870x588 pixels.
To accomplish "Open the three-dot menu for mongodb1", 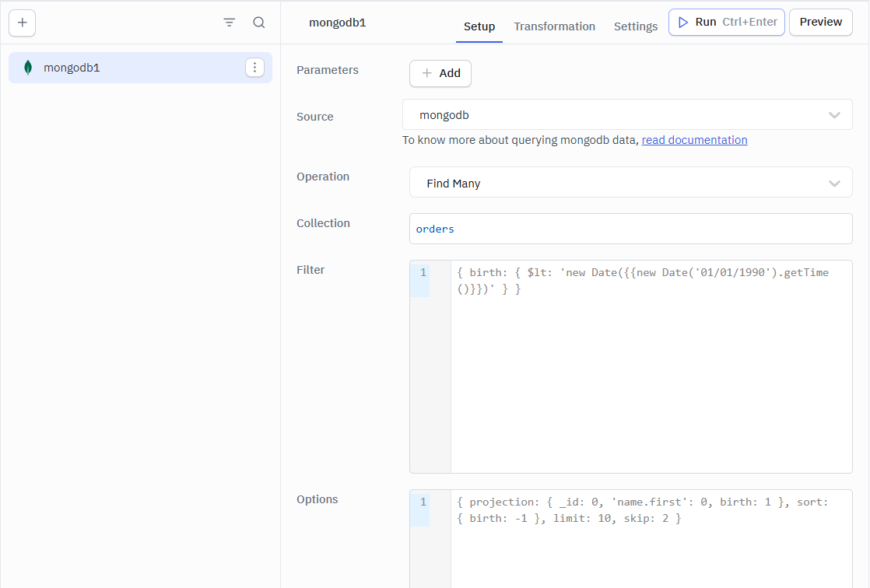I will [x=254, y=68].
